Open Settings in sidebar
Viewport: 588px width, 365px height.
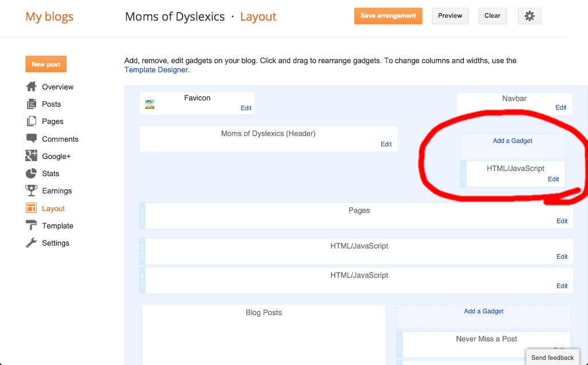[56, 243]
